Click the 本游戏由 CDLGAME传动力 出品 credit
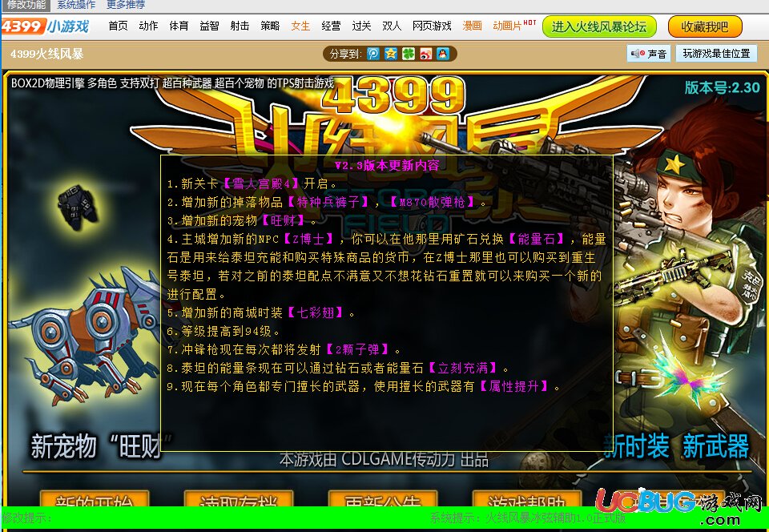This screenshot has height=532, width=769. click(x=384, y=459)
